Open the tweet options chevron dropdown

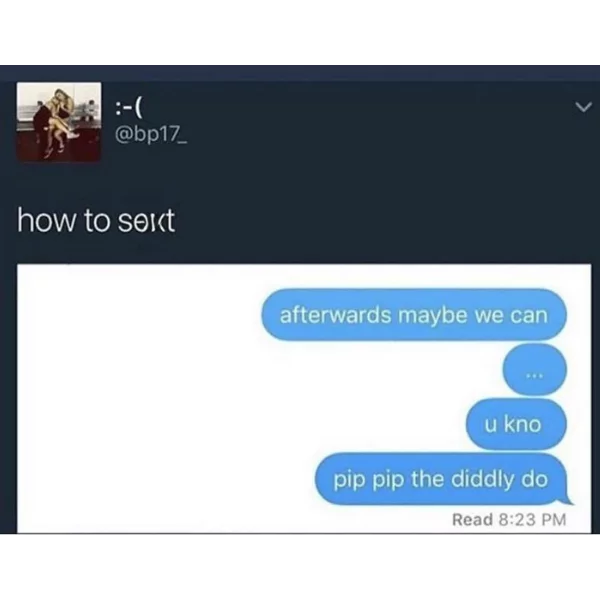click(583, 107)
